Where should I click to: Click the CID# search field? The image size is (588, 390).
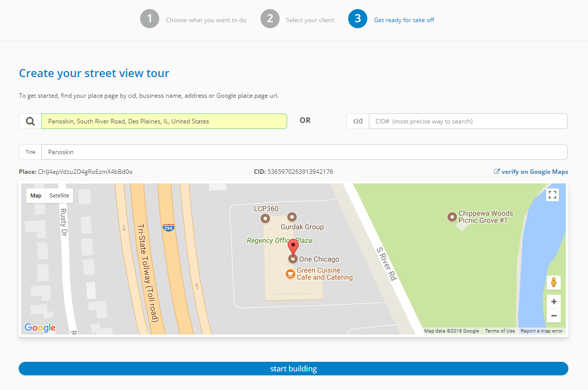[x=468, y=121]
